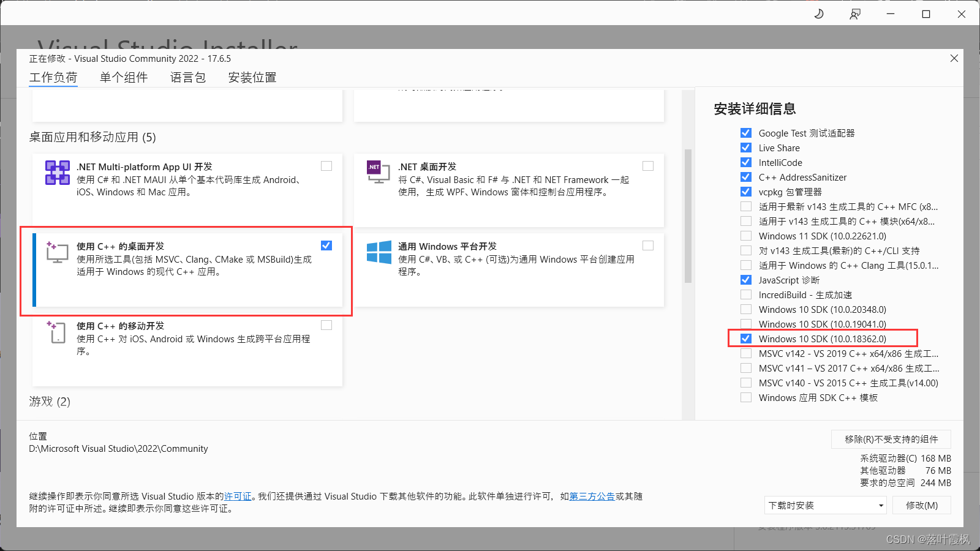
Task: Uncheck the Live Share component
Action: point(746,148)
